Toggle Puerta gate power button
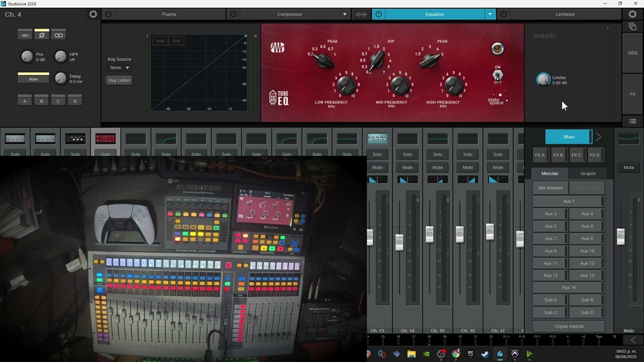Viewport: 644px width, 362px height. [x=108, y=15]
